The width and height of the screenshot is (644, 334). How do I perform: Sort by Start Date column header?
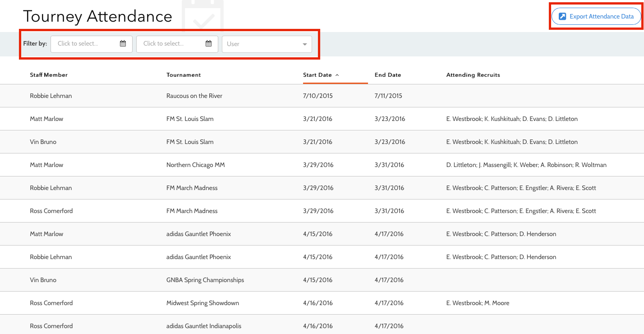click(x=317, y=75)
